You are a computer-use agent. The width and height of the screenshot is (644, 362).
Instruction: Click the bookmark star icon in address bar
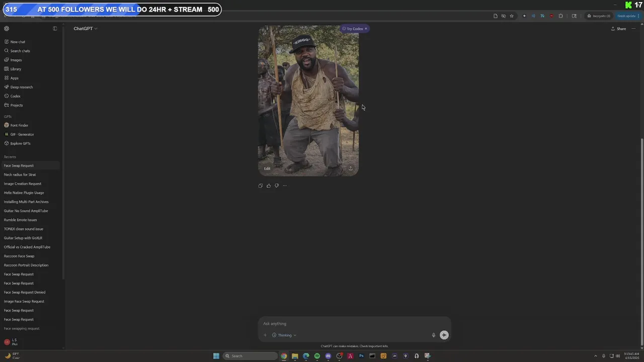click(512, 16)
